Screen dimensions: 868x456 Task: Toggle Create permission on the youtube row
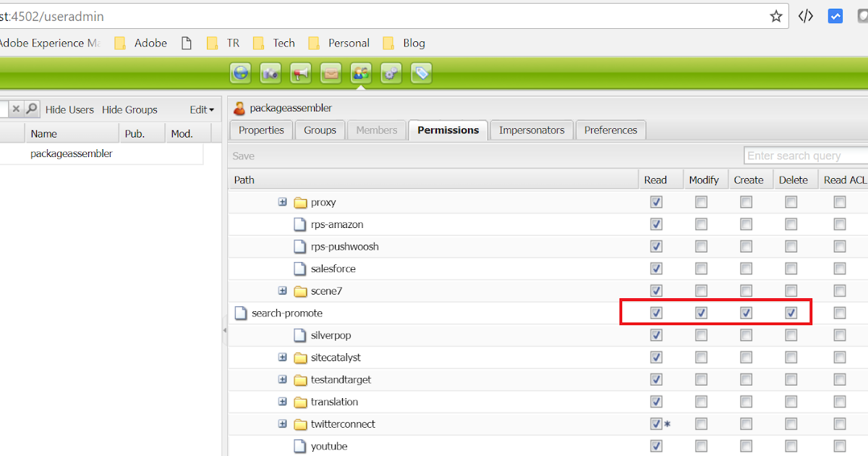point(746,446)
